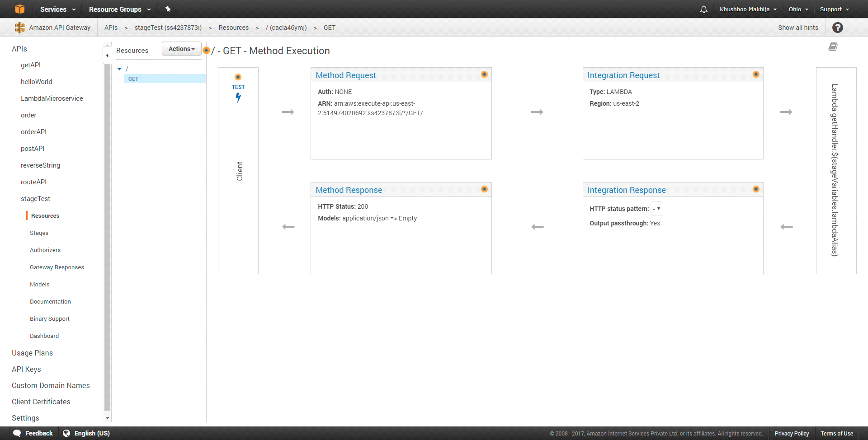
Task: Click the English (US) globe icon
Action: [x=66, y=433]
